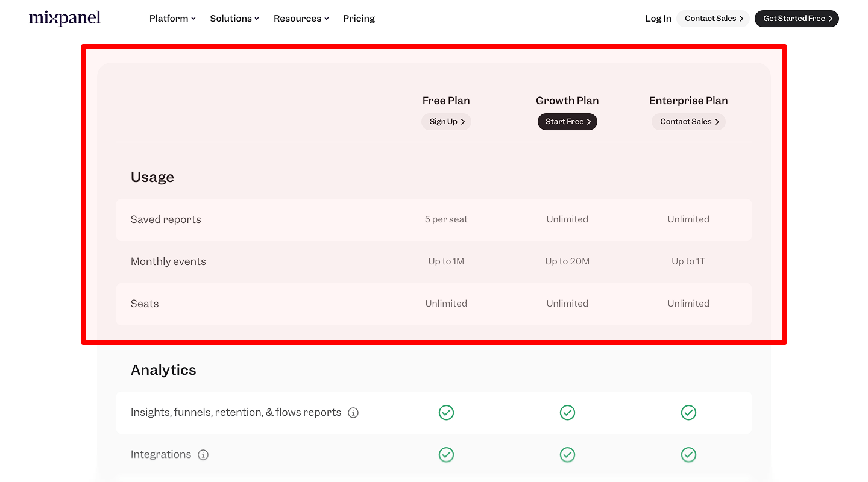Image resolution: width=868 pixels, height=482 pixels.
Task: Select the Monthly events row in the Usage table
Action: (168, 261)
